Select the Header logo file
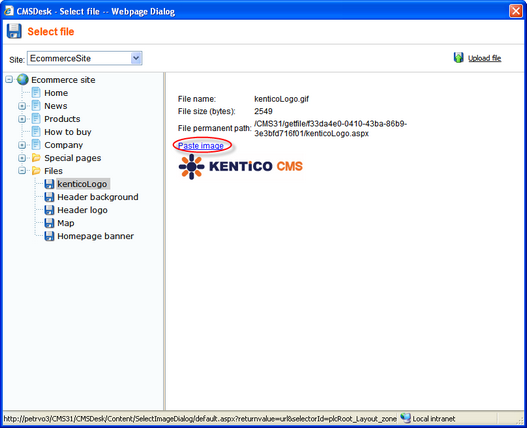Screen dimensions: 527x428 pyautogui.click(x=82, y=210)
